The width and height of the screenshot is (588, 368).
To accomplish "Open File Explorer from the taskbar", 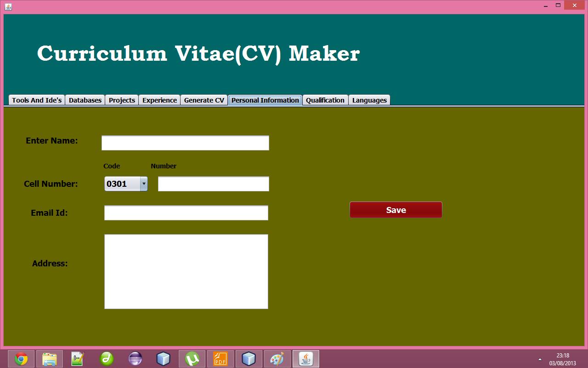I will click(49, 359).
